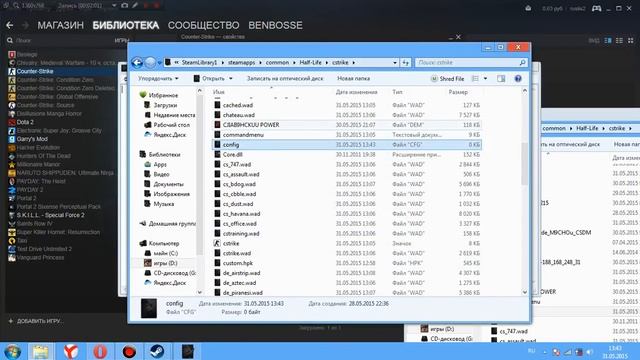This screenshot has width=640, height=360.
Task: Open Steam СООБЩЕСТВО tab
Action: coord(203,25)
